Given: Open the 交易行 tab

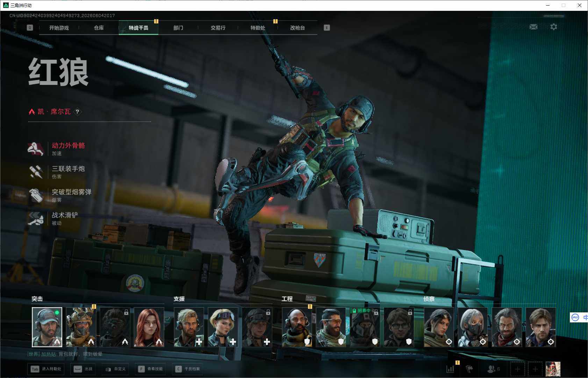Looking at the screenshot, I should point(218,28).
